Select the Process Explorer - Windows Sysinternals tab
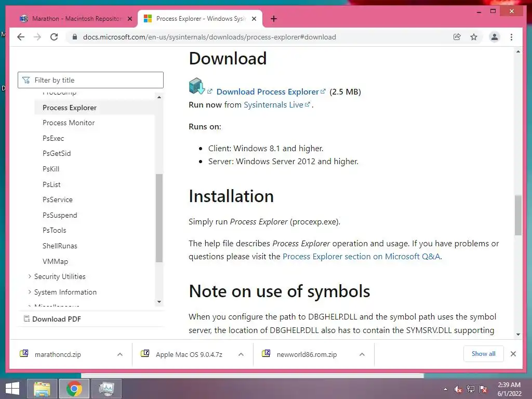 click(200, 19)
